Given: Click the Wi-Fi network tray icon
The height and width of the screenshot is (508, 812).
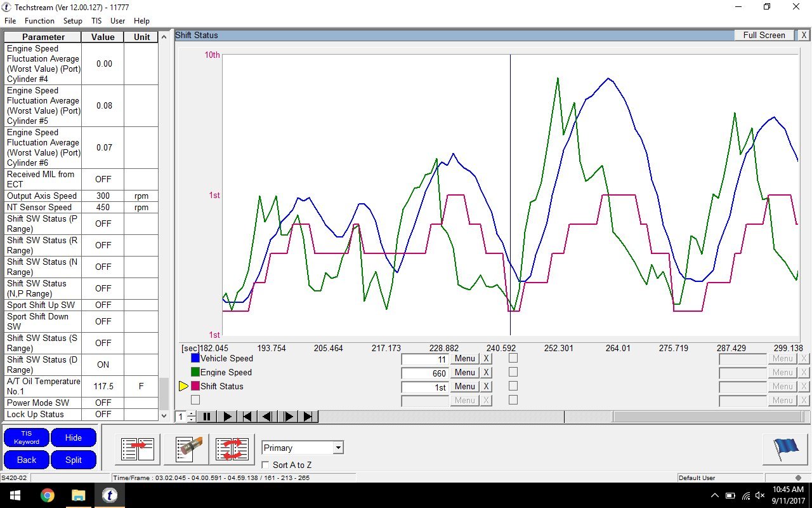Looking at the screenshot, I should pos(745,495).
